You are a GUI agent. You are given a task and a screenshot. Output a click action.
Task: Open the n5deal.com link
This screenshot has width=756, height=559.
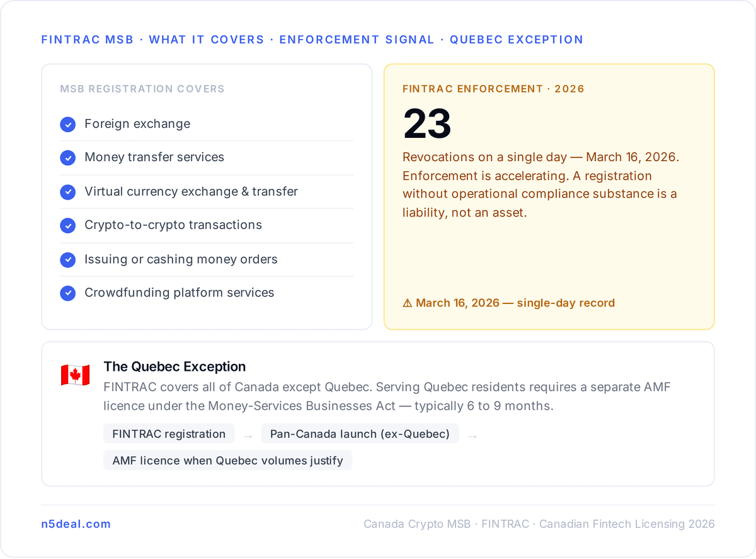coord(76,524)
